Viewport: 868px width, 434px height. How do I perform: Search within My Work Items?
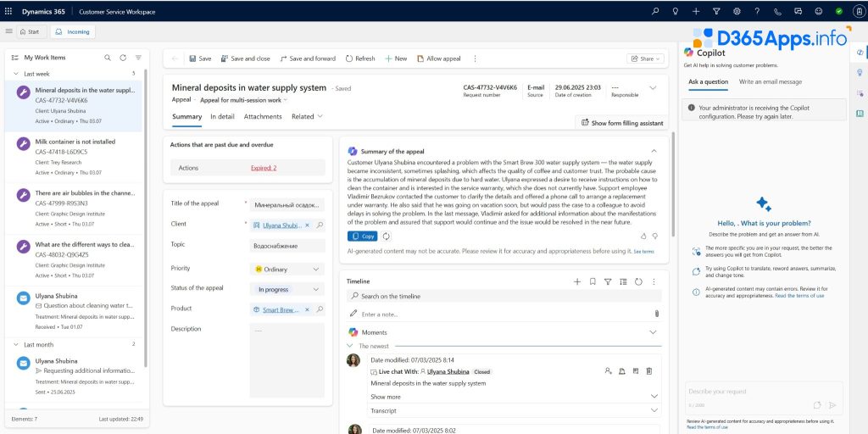[x=108, y=58]
